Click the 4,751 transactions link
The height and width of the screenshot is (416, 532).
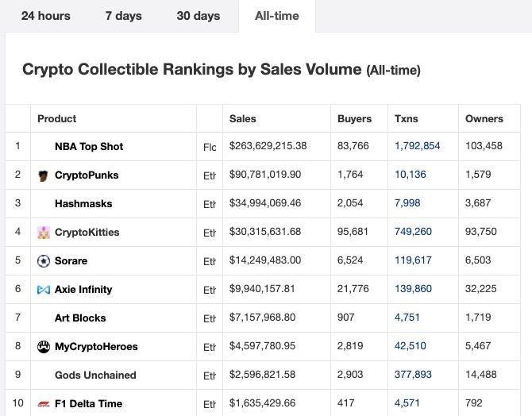(407, 318)
